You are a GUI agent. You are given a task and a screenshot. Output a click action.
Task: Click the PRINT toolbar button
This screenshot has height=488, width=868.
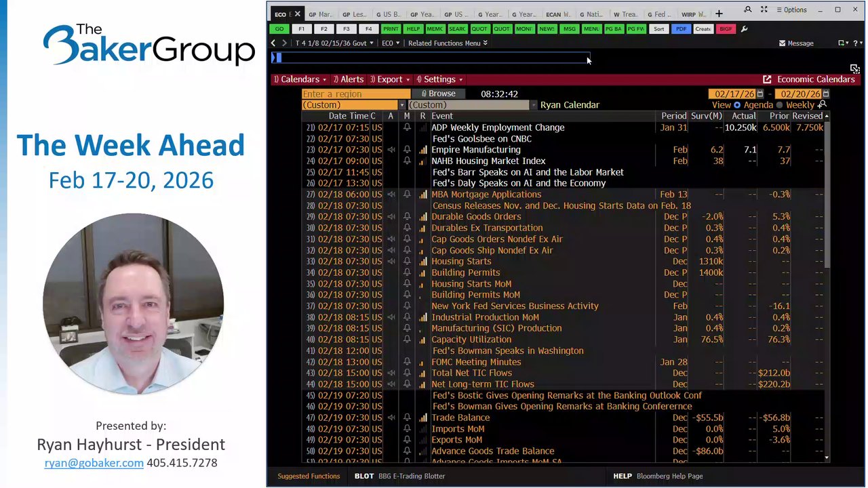click(x=391, y=29)
